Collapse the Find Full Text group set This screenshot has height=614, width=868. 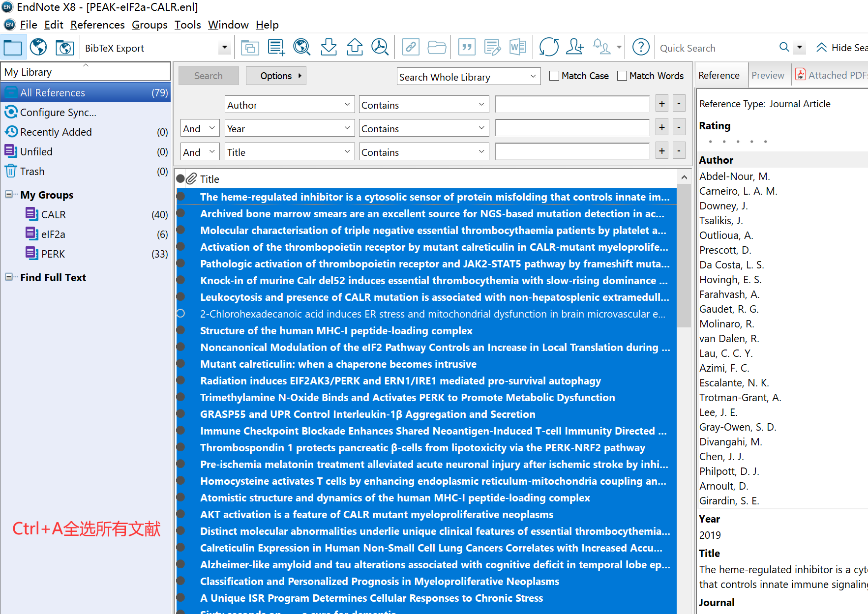tap(9, 277)
